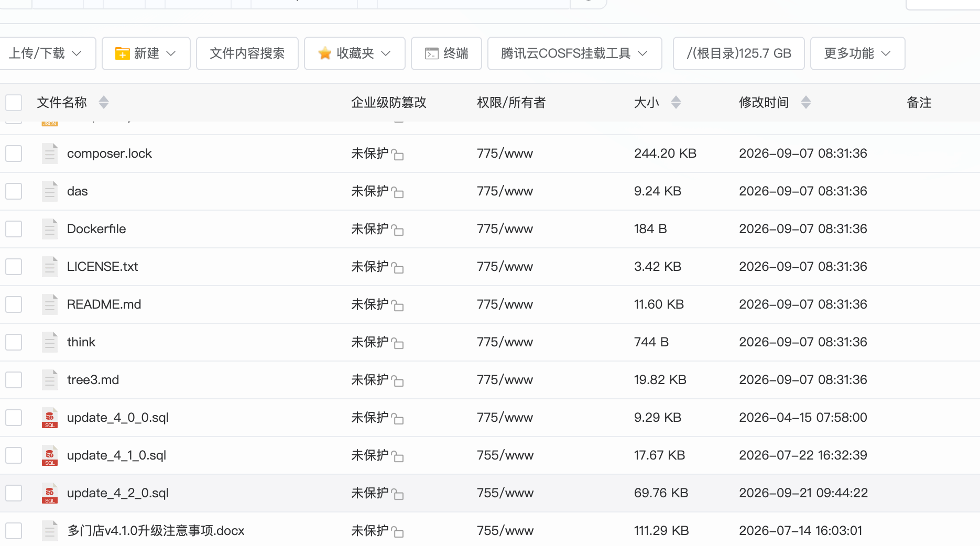Toggle the select-all checkbox in the header

[14, 102]
